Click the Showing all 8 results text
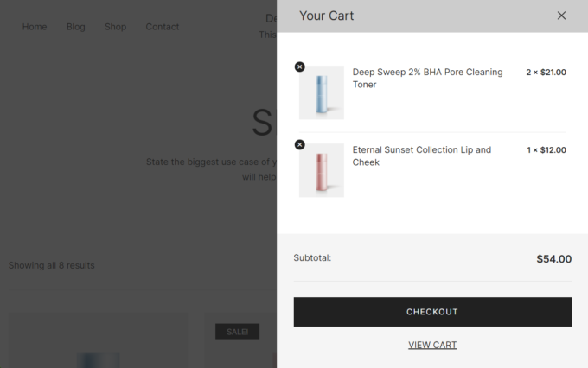 click(52, 265)
